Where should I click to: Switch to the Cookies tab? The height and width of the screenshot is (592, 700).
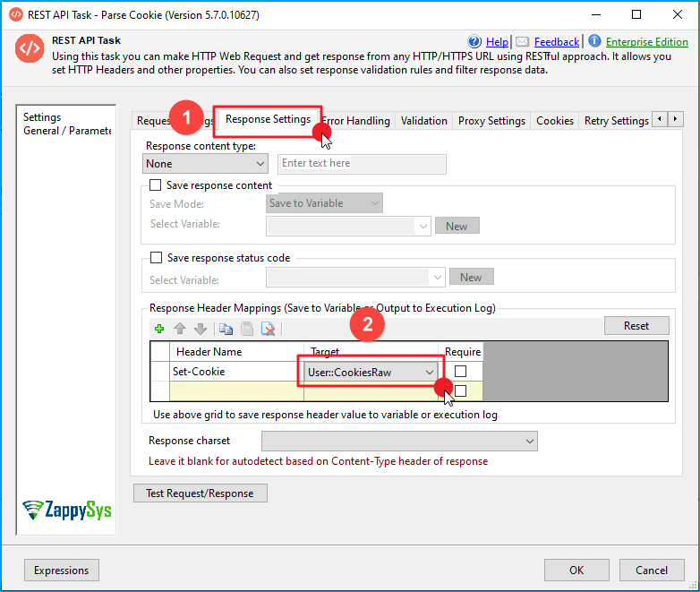coord(555,121)
